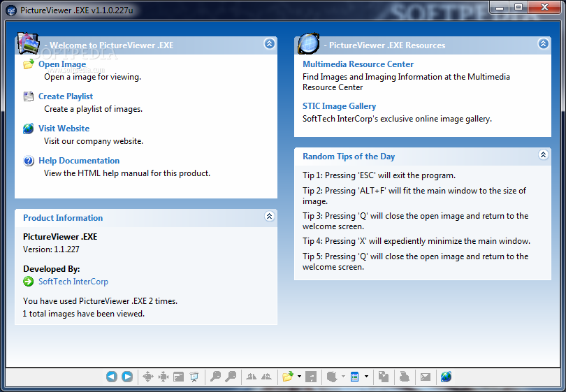Start the slideshow with the presentation screen icon
This screenshot has width=566, height=392.
coord(194,377)
